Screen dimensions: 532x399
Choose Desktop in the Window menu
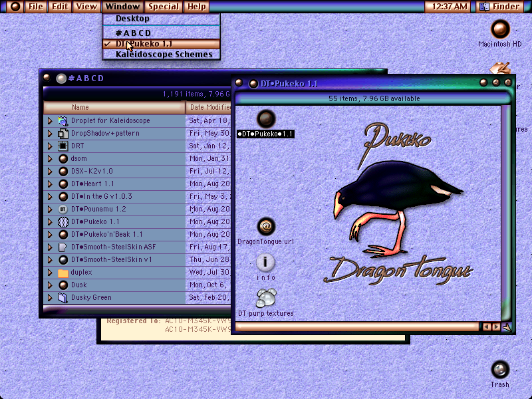161,19
